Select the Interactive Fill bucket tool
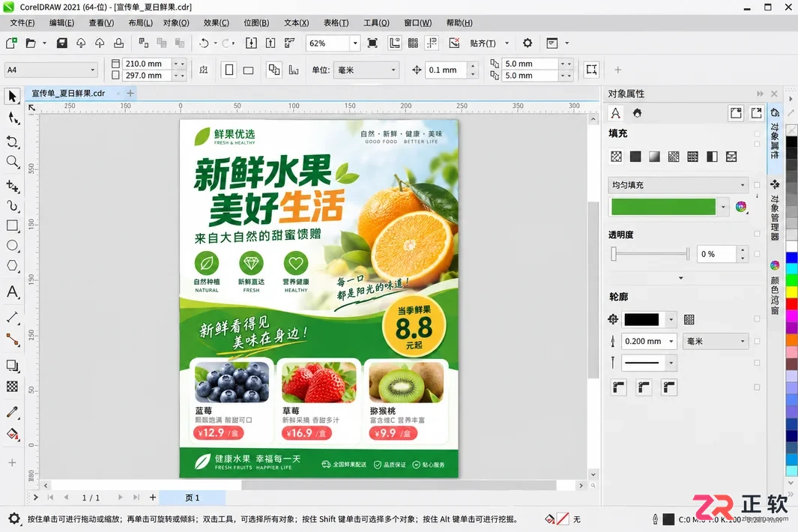This screenshot has width=798, height=532. point(13,435)
